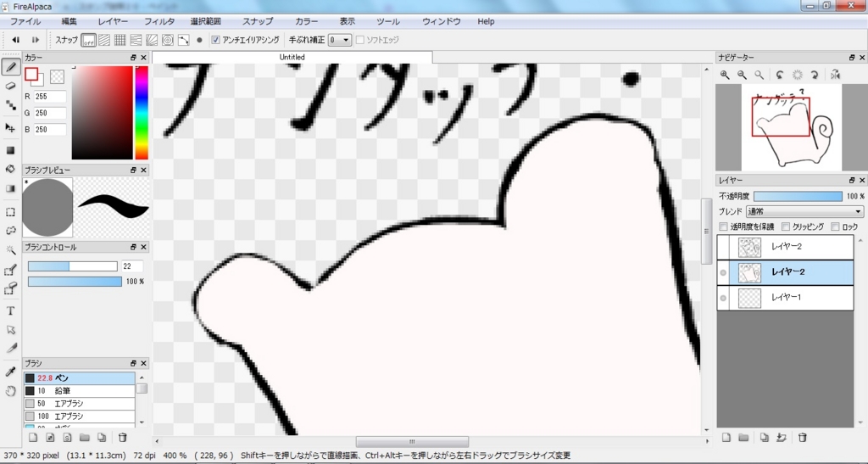Open the レイヤー menu
This screenshot has height=464, width=868.
tap(113, 21)
